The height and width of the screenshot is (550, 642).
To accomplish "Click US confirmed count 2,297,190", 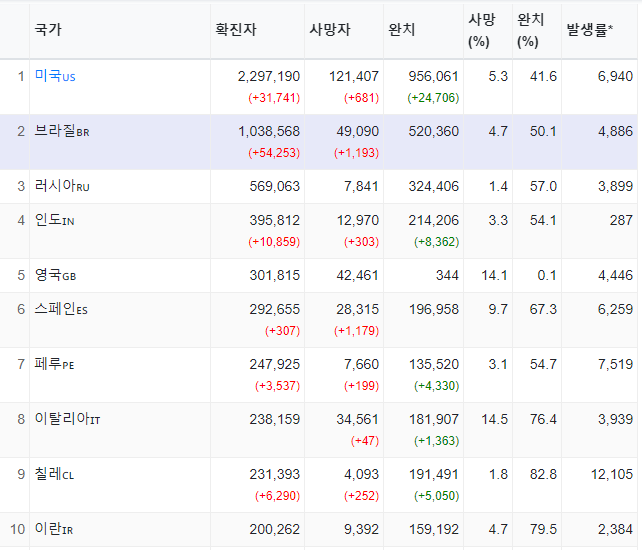I will pyautogui.click(x=269, y=76).
